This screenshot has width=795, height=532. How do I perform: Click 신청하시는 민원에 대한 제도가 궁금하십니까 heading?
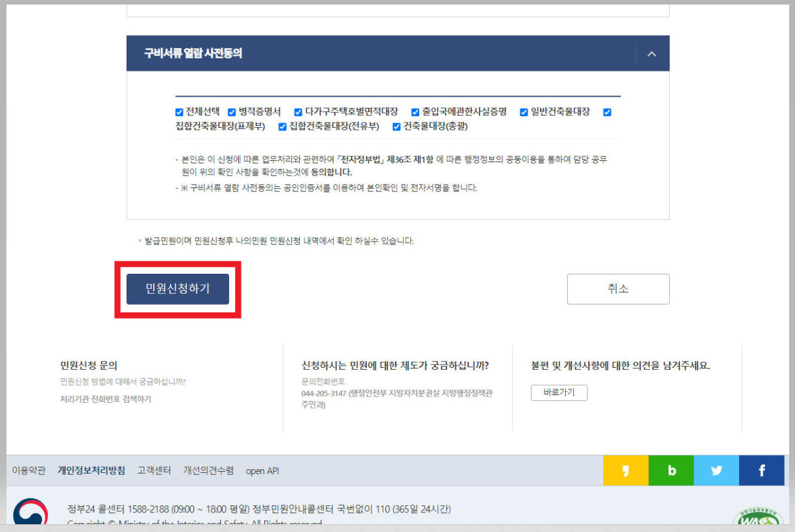(395, 366)
